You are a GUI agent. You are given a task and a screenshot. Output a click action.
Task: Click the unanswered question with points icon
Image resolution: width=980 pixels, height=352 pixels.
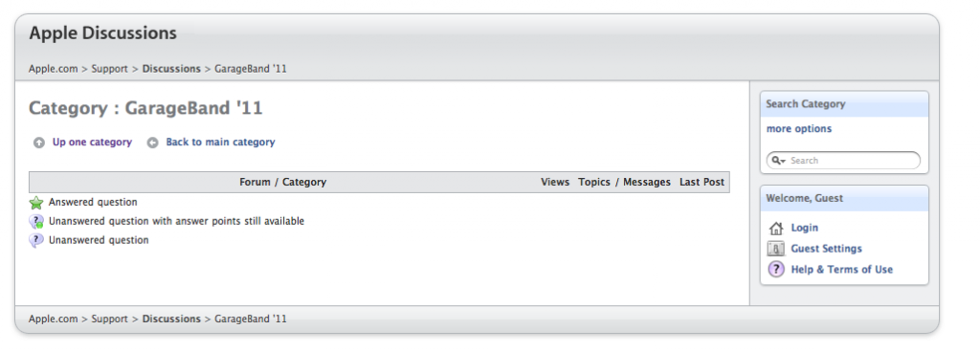click(x=36, y=222)
